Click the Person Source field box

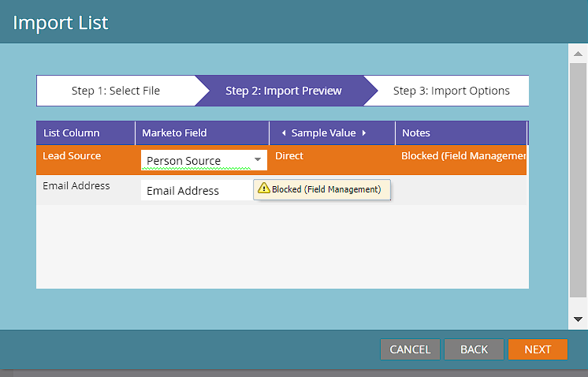204,160
